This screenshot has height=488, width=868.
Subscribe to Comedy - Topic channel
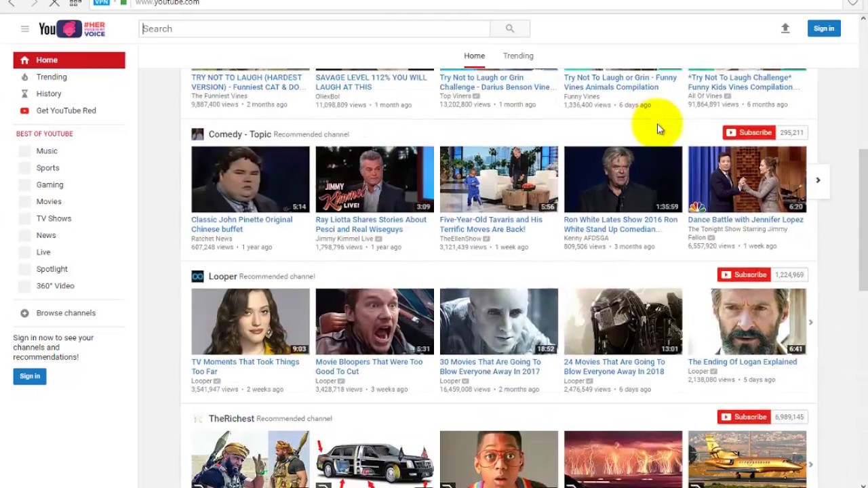pyautogui.click(x=749, y=133)
